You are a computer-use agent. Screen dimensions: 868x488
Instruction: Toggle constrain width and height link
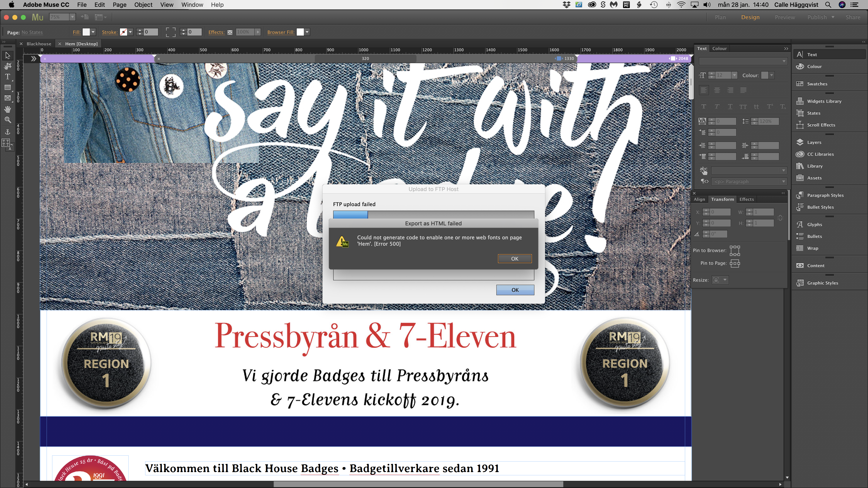[780, 218]
